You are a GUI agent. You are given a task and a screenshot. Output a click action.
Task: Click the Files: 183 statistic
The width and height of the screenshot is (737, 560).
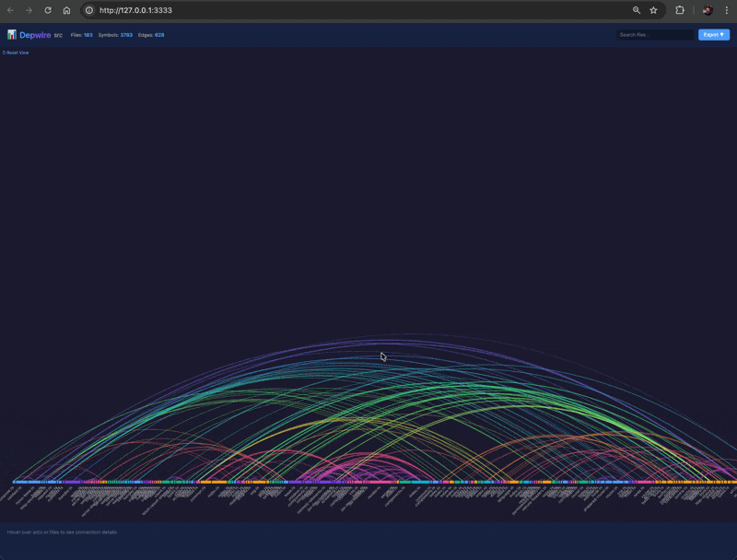point(82,34)
